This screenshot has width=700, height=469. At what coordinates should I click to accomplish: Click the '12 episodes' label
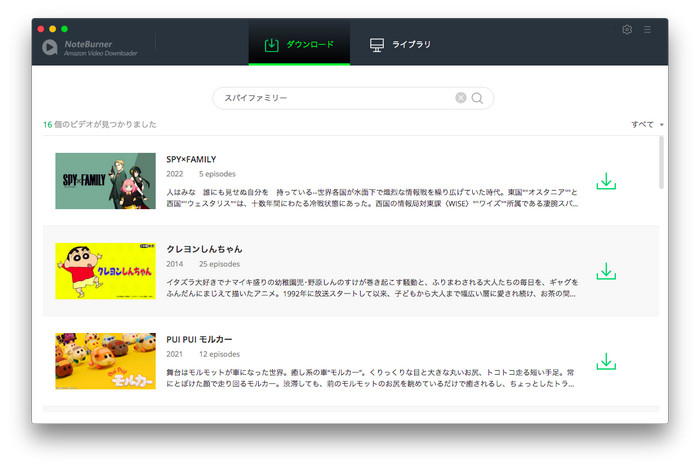click(x=219, y=354)
